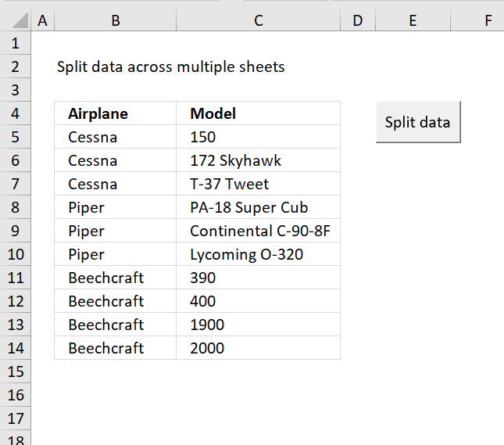Select the cell containing 2000
Screen dimensions: 504x445
pyautogui.click(x=259, y=349)
